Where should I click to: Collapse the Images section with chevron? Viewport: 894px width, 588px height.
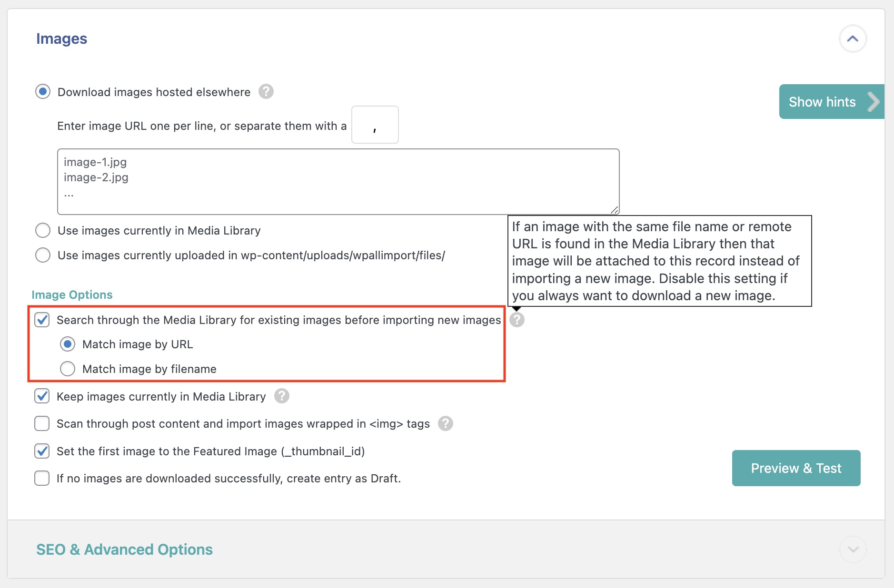853,39
